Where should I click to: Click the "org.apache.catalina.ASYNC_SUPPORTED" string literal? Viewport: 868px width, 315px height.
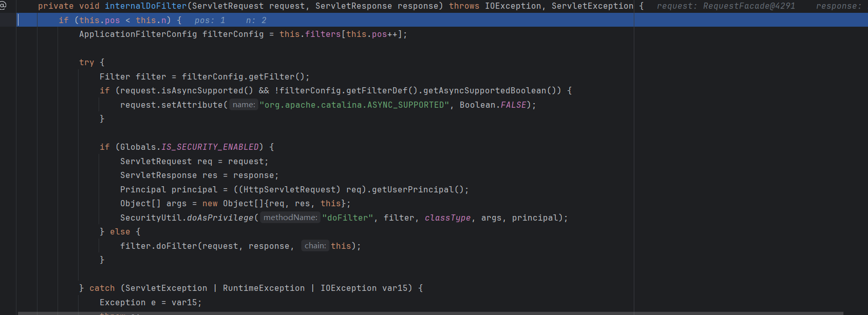[x=354, y=105]
